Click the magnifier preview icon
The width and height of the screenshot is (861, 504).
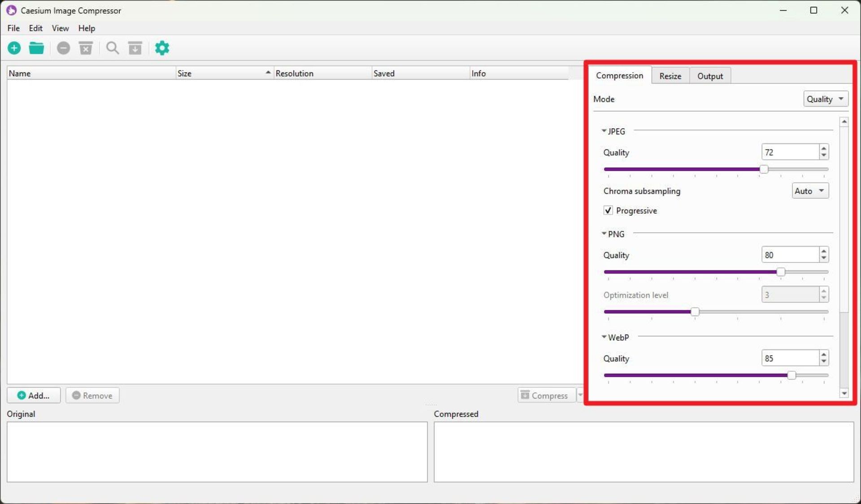pyautogui.click(x=112, y=48)
